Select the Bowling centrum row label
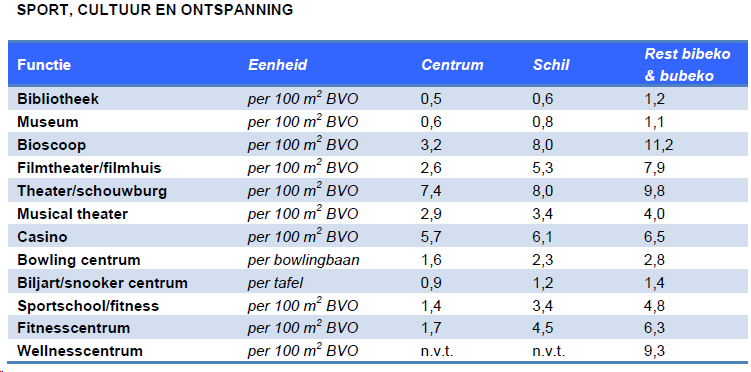 pyautogui.click(x=79, y=260)
